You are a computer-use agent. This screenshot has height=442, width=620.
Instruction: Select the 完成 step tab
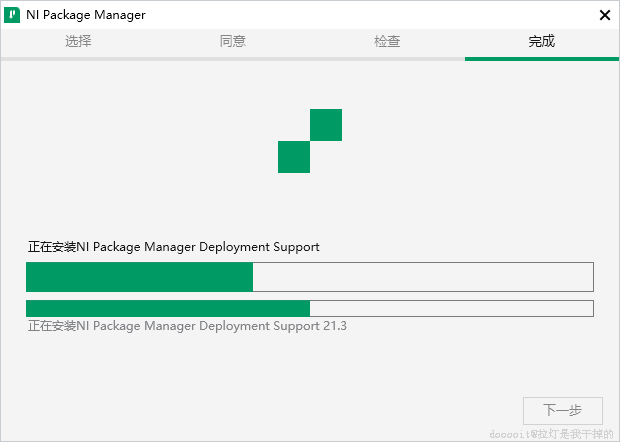click(x=542, y=42)
